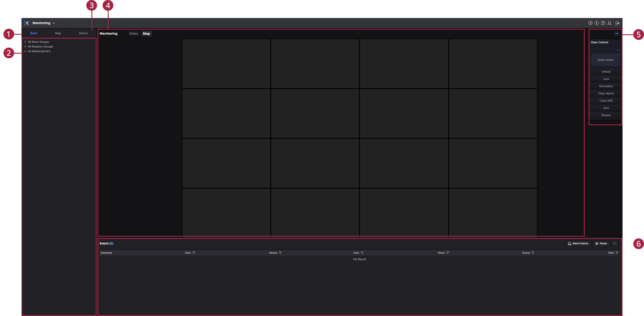Viewport: 644px width, 316px height.
Task: Switch to the Device tab
Action: (83, 33)
